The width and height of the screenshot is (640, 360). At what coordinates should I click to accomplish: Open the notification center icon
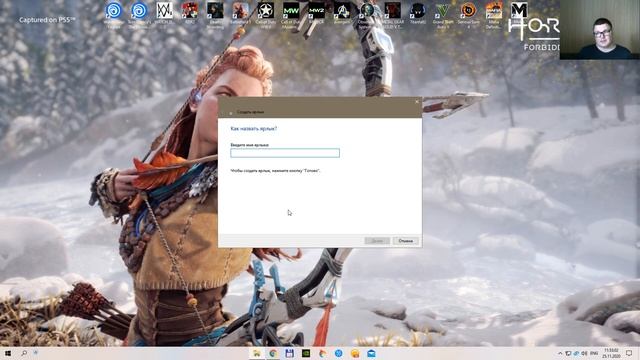[x=629, y=353]
